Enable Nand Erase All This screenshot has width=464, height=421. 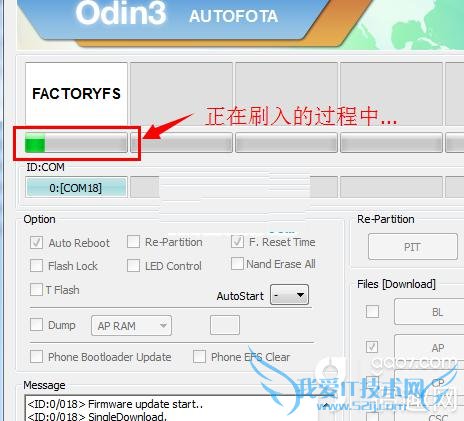(x=237, y=264)
